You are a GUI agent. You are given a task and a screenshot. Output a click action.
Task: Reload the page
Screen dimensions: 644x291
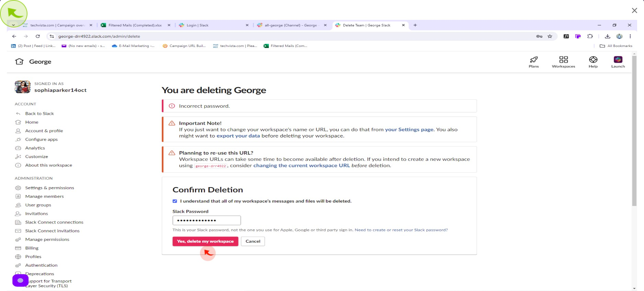pos(38,36)
